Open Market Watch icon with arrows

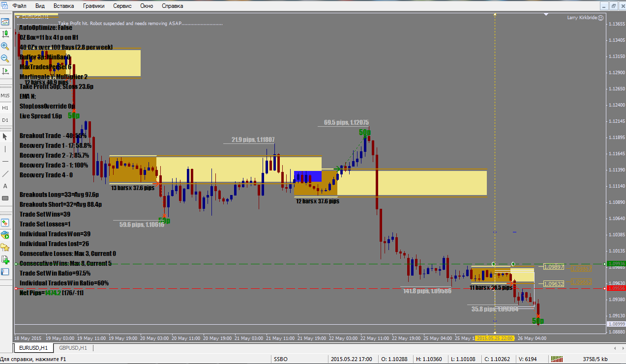click(5, 223)
